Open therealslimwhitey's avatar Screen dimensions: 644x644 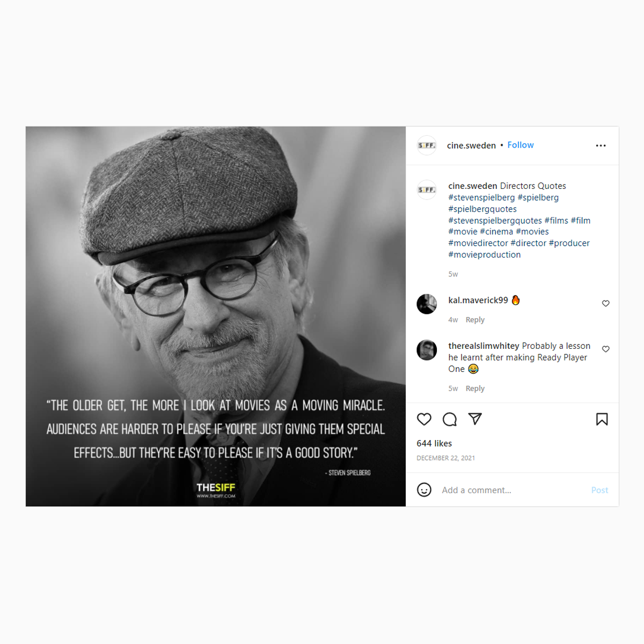point(427,350)
